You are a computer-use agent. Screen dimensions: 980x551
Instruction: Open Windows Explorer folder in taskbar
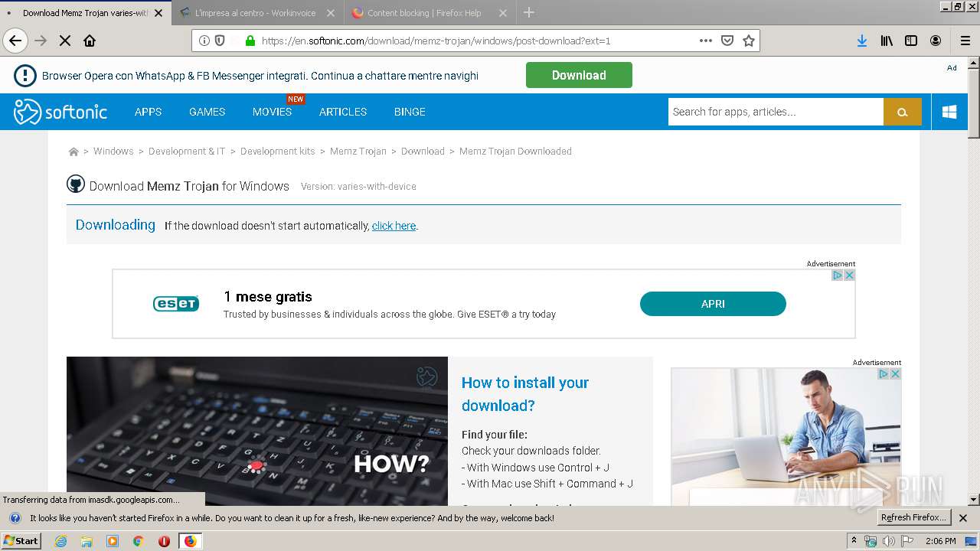tap(87, 541)
